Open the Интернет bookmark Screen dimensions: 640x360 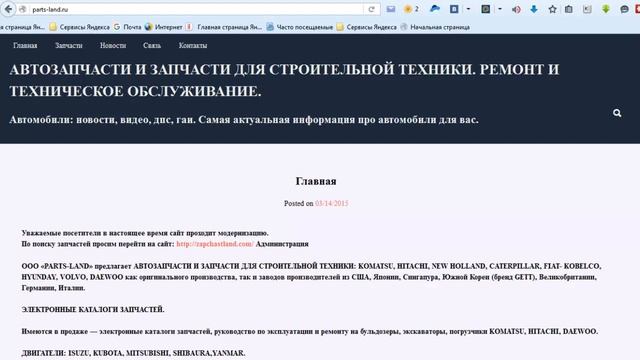pos(164,27)
